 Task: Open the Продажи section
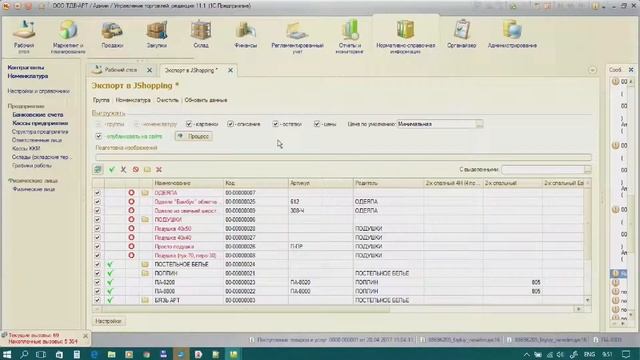tap(112, 35)
